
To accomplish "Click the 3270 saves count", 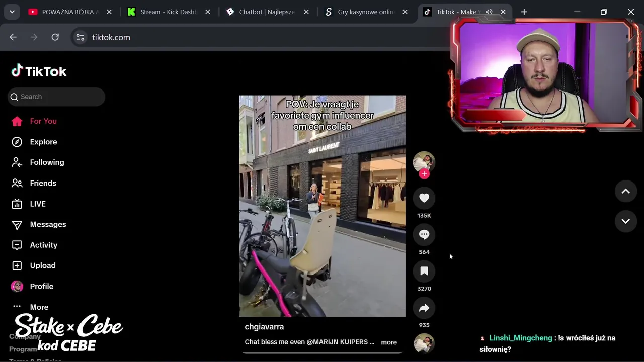I will 424,289.
